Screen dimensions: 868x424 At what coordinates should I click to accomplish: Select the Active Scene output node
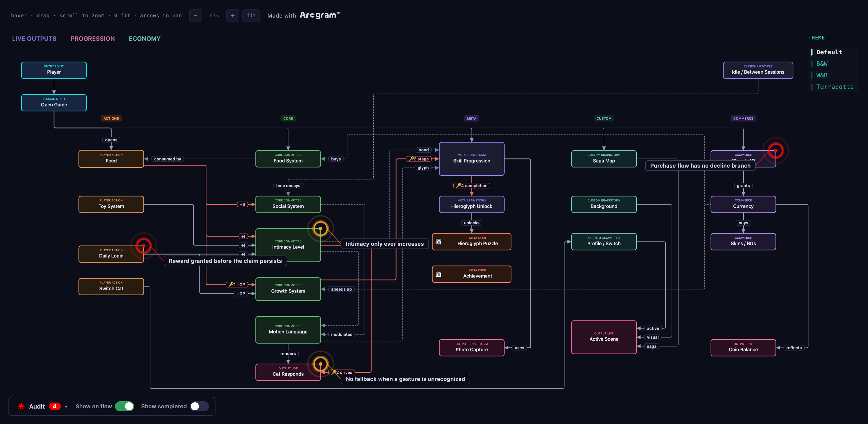[x=604, y=337]
